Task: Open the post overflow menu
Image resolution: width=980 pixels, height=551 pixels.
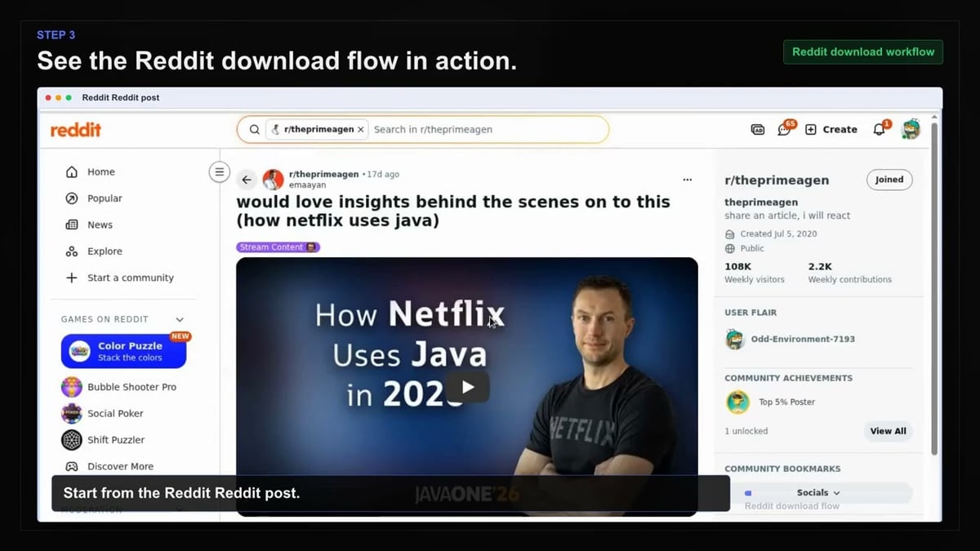Action: (x=687, y=180)
